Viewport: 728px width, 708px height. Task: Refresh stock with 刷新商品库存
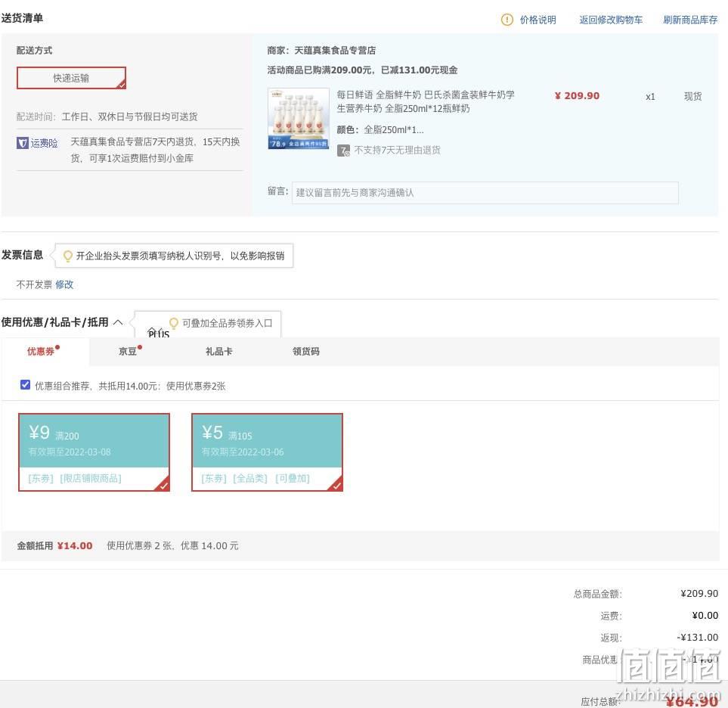click(690, 20)
